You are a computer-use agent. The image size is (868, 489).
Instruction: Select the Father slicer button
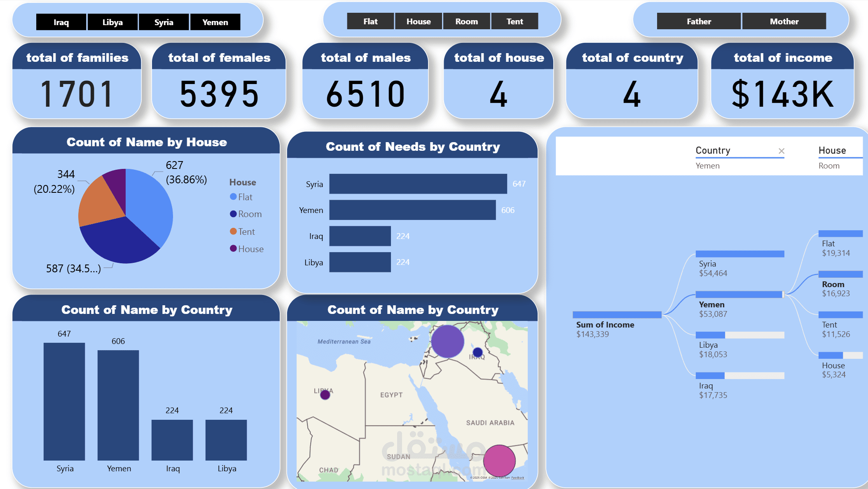699,21
